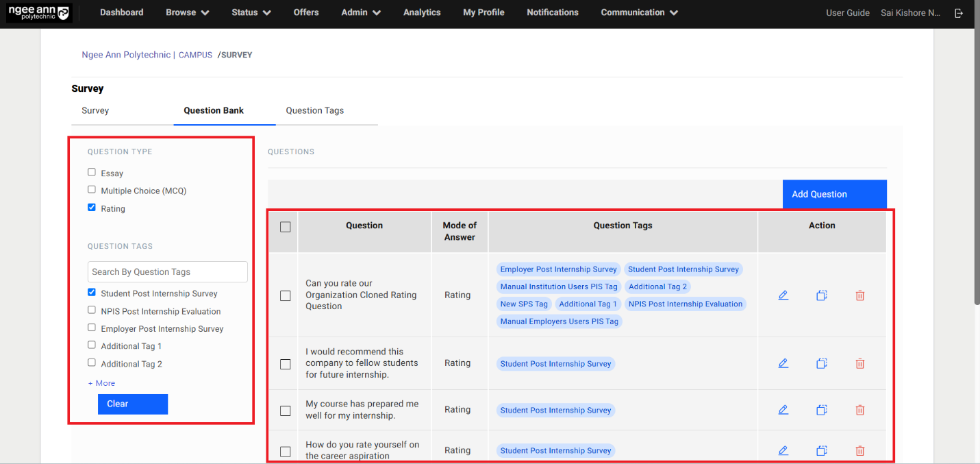Image resolution: width=980 pixels, height=464 pixels.
Task: Open the Analytics menu item
Action: coord(422,12)
